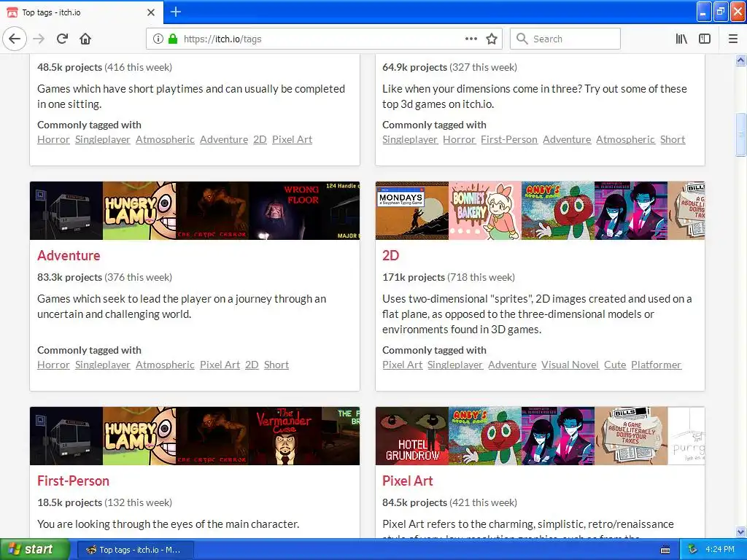Select the Top tags - itch.io tab
This screenshot has height=560, width=747.
pos(81,12)
